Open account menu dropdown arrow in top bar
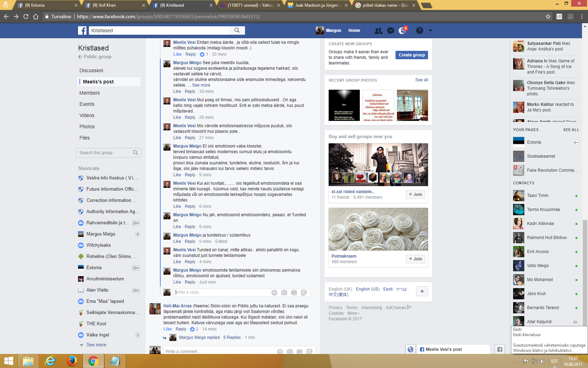The image size is (588, 368). [x=430, y=30]
